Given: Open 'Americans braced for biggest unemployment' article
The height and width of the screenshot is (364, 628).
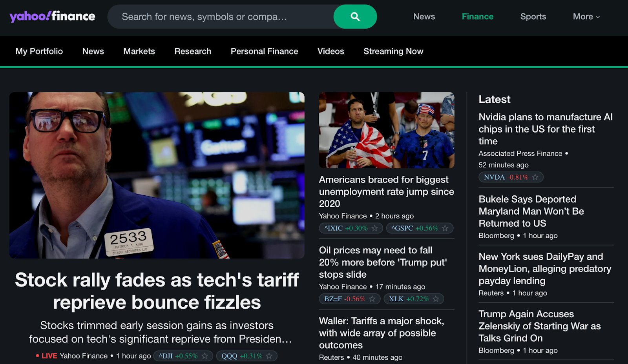Looking at the screenshot, I should click(x=387, y=192).
